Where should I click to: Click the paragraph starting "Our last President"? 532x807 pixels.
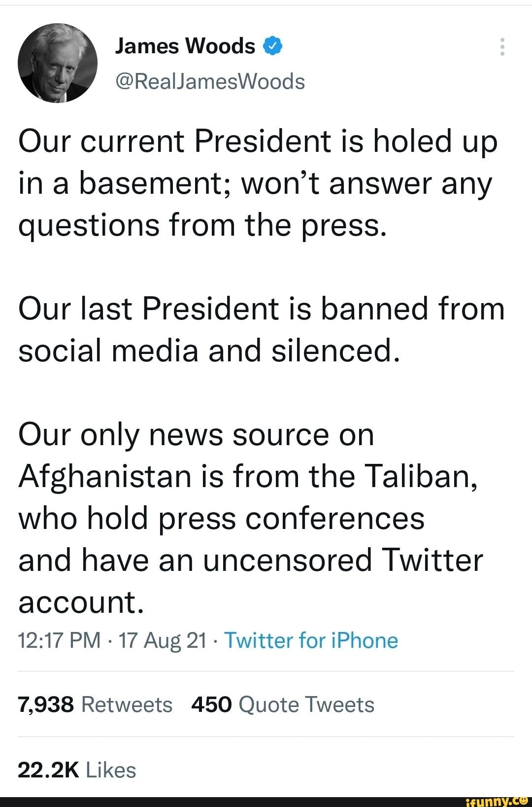click(x=261, y=330)
